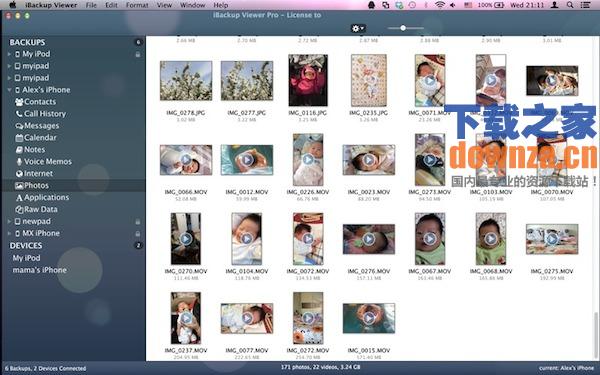Viewport: 600px width, 375px height.
Task: Click '171 photos, 22 videos' status text
Action: tap(322, 367)
